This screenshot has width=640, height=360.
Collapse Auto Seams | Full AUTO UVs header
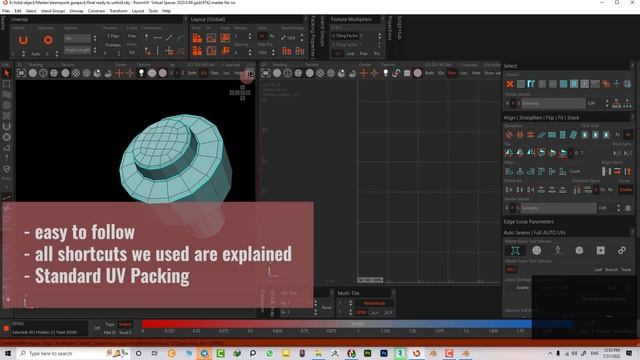click(567, 233)
